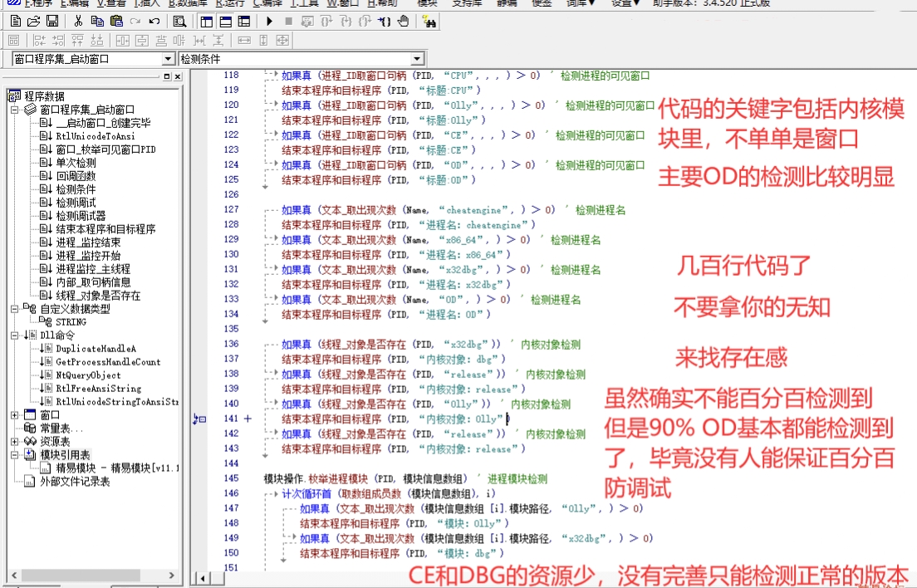Click the align-left layout icon
Screen dimensions: 917x588
tap(39, 41)
